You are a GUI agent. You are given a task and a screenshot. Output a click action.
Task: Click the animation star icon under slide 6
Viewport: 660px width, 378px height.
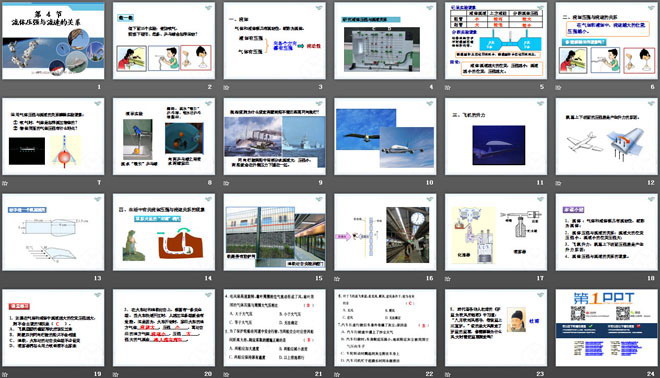[559, 88]
